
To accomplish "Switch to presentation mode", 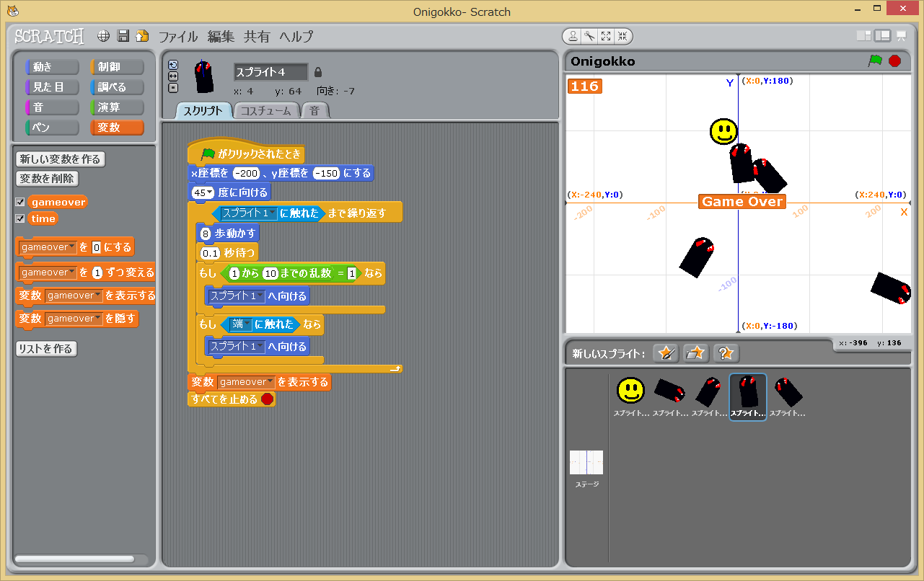I will click(x=902, y=36).
